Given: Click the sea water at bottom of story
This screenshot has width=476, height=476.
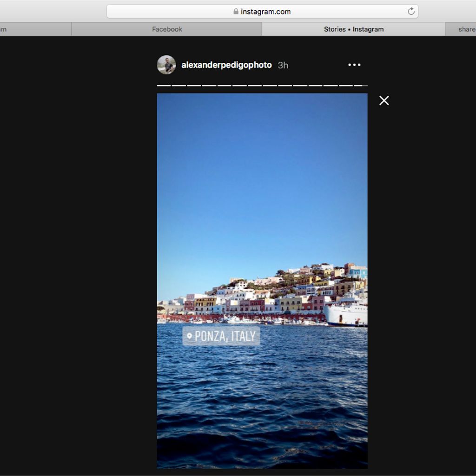Looking at the screenshot, I should click(262, 418).
